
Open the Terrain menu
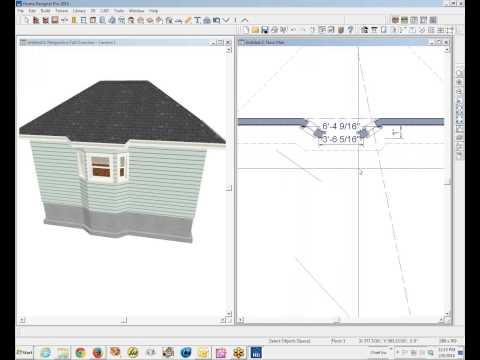(x=62, y=11)
